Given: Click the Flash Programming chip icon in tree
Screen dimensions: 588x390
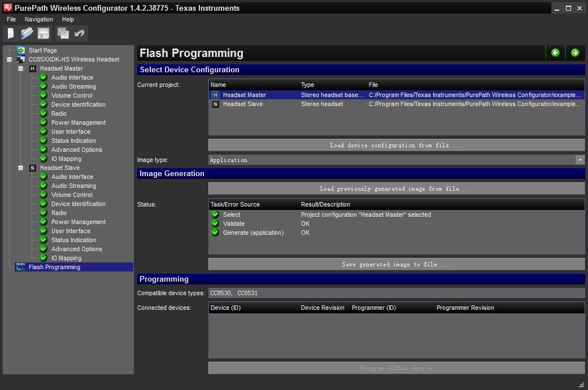Looking at the screenshot, I should 21,267.
